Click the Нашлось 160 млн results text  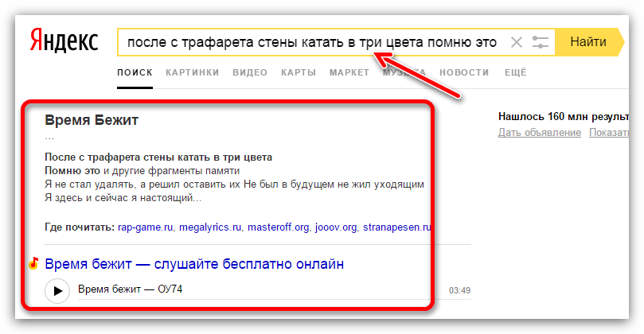coord(564,117)
